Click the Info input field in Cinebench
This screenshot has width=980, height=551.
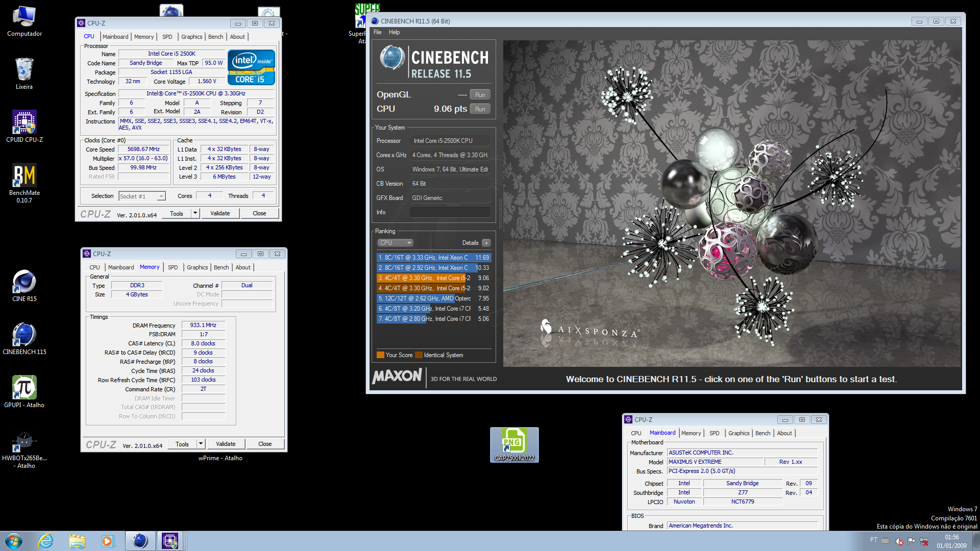coord(450,212)
